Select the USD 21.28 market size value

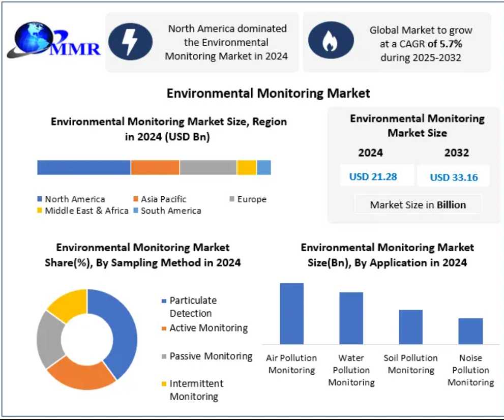373,177
